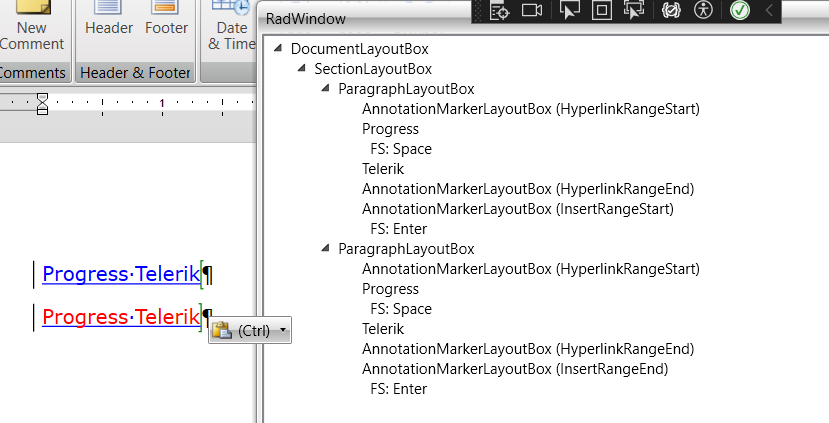Toggle the Track Focused Element icon

click(634, 10)
